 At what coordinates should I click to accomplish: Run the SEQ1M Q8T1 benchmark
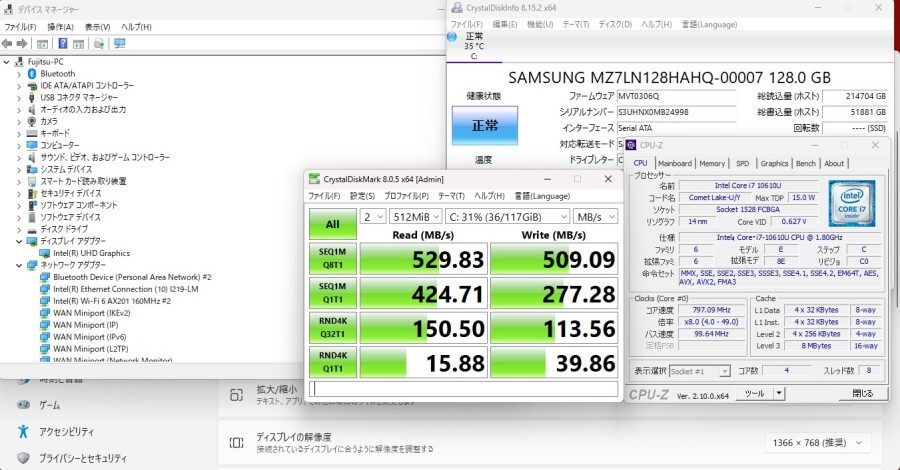click(333, 258)
